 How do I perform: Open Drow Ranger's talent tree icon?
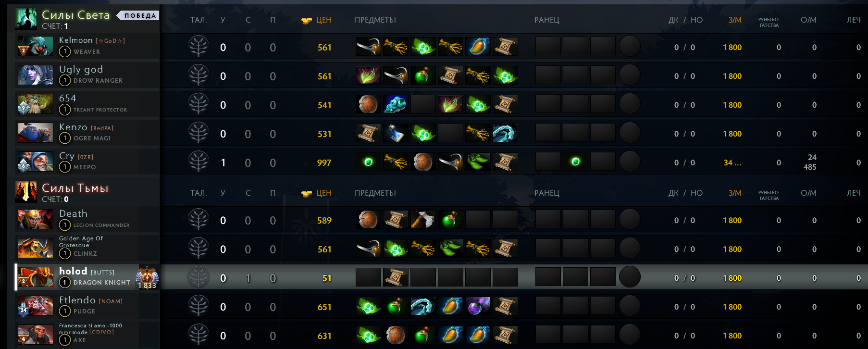pyautogui.click(x=198, y=75)
